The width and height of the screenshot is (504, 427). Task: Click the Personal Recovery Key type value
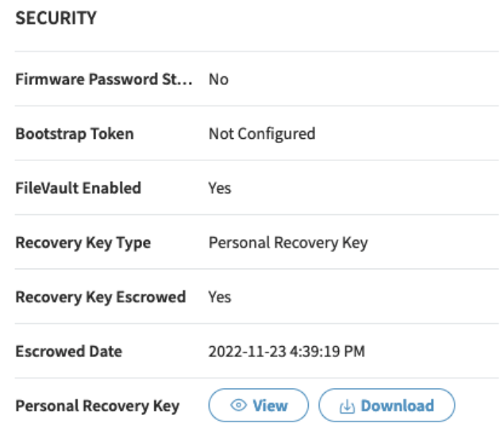tap(288, 242)
